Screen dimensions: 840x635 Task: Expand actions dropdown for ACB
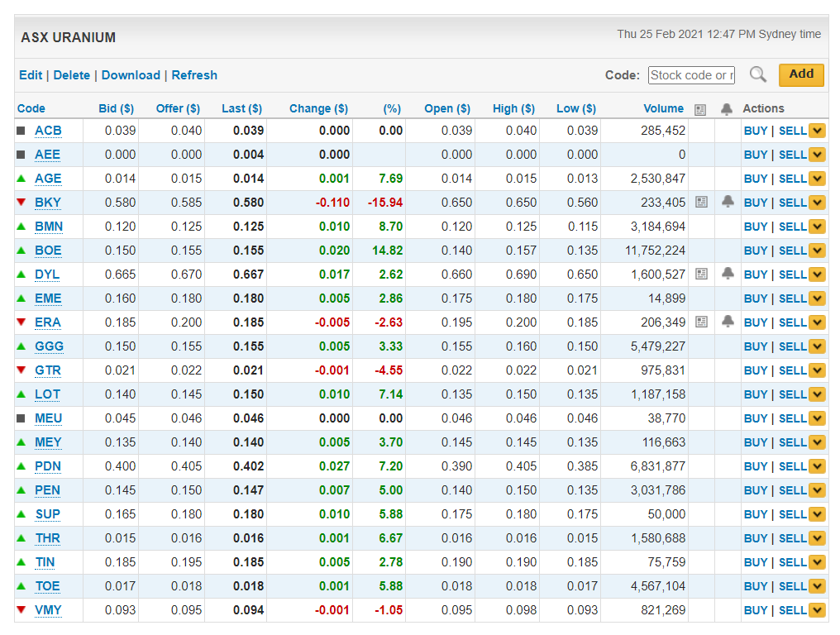click(x=817, y=131)
